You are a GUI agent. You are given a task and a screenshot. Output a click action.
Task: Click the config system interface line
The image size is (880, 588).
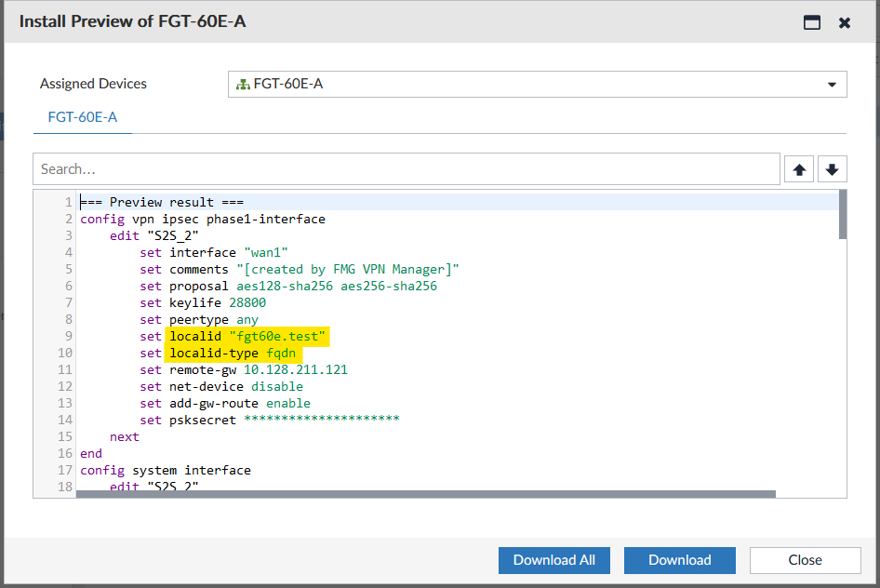[166, 470]
